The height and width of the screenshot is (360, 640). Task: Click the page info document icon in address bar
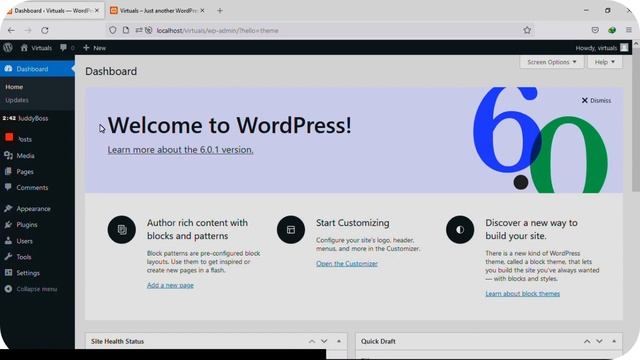126,30
